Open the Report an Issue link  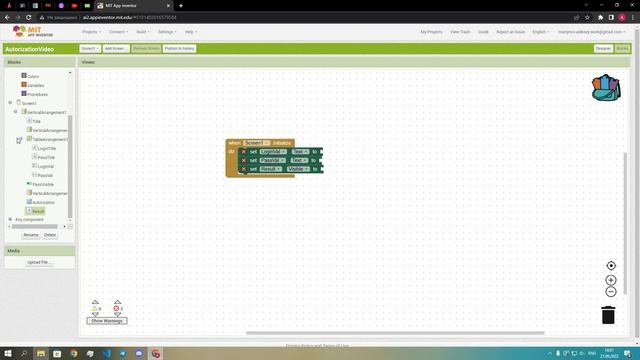click(511, 32)
